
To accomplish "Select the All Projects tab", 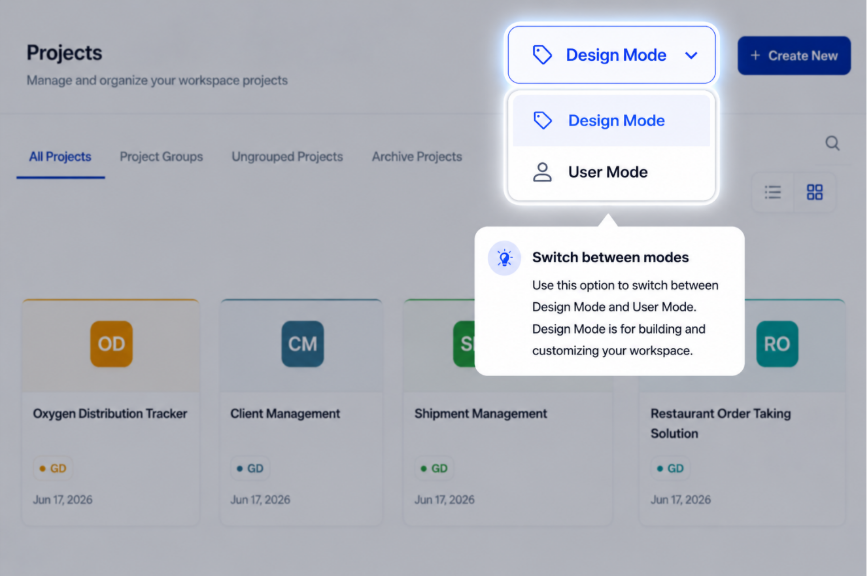I will point(60,157).
